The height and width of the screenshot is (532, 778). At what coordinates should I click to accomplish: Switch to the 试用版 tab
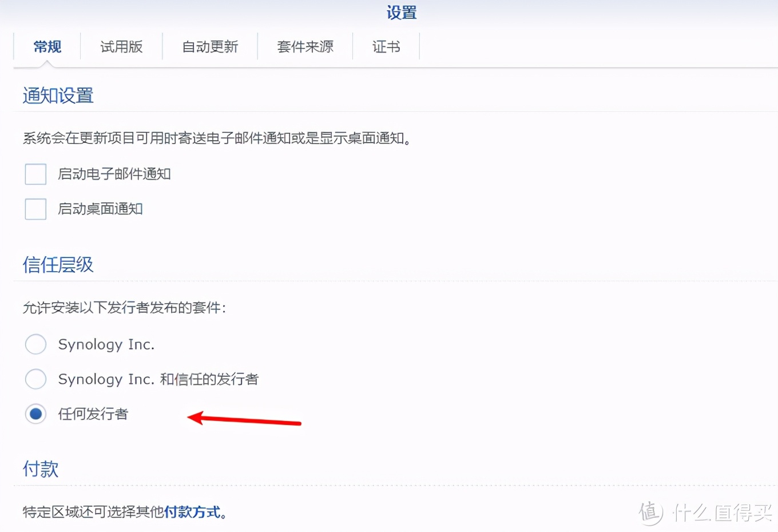(121, 47)
